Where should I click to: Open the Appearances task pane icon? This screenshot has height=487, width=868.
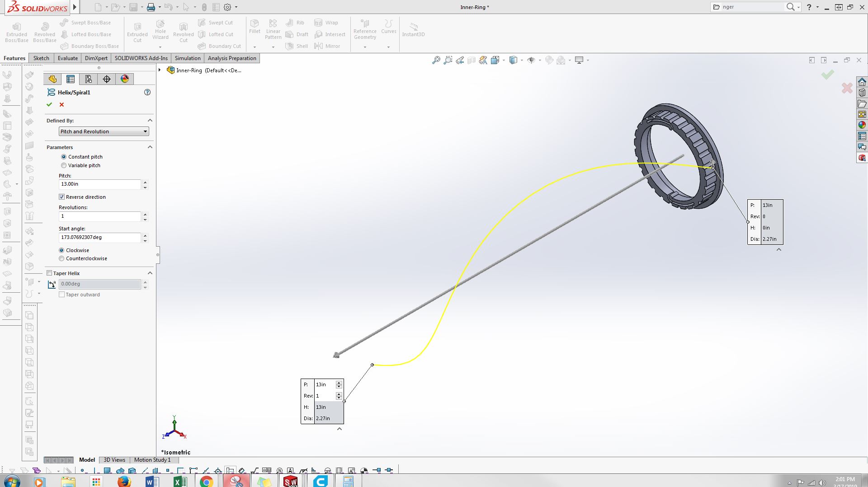pyautogui.click(x=862, y=125)
